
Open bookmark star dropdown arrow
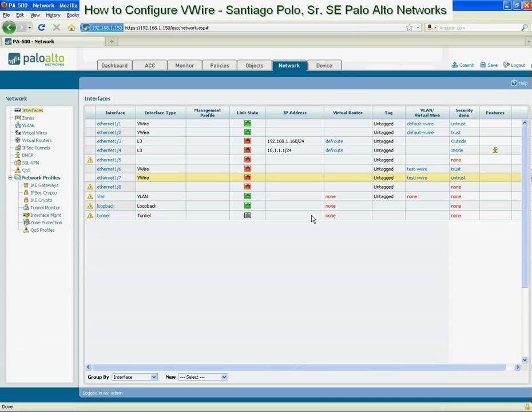point(418,27)
